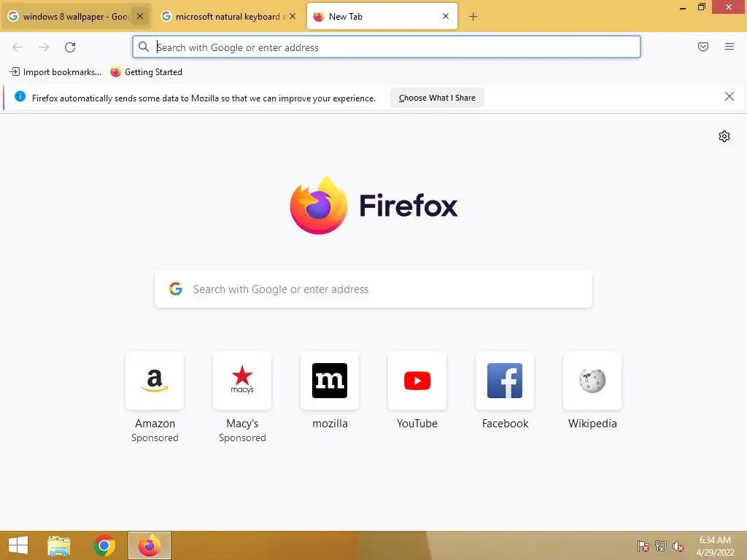This screenshot has width=747, height=560.
Task: Click the Firefox data-sharing notification text
Action: click(x=204, y=98)
